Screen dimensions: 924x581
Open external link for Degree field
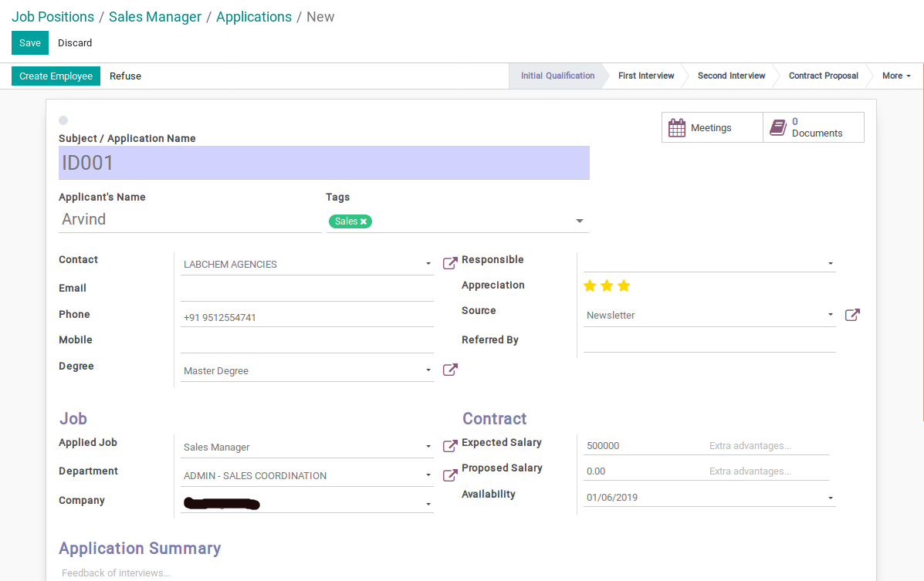pos(449,370)
